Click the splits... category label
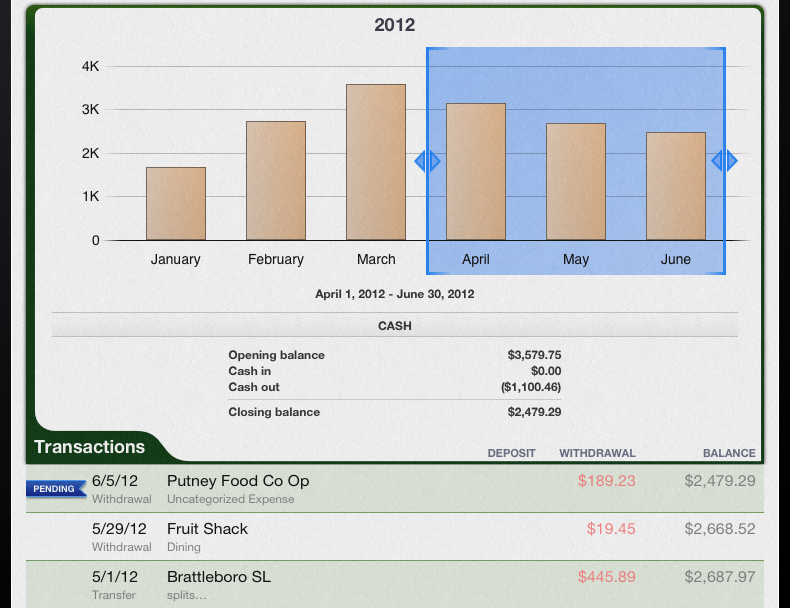790x608 pixels. 187,595
